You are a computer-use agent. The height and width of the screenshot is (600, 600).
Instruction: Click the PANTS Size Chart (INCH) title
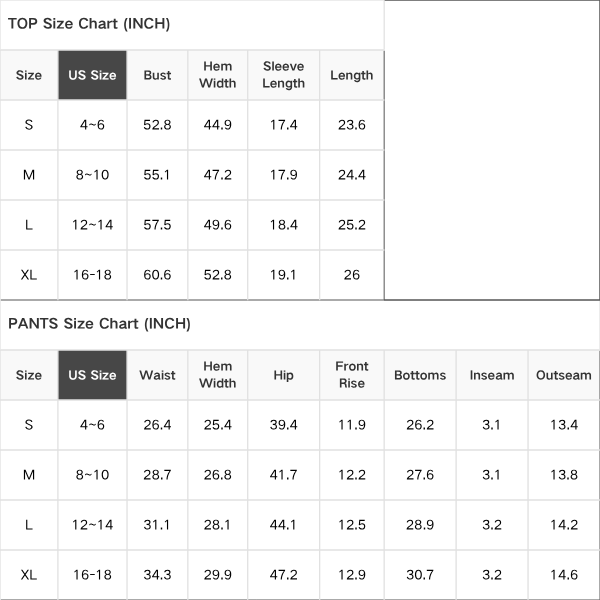99,324
